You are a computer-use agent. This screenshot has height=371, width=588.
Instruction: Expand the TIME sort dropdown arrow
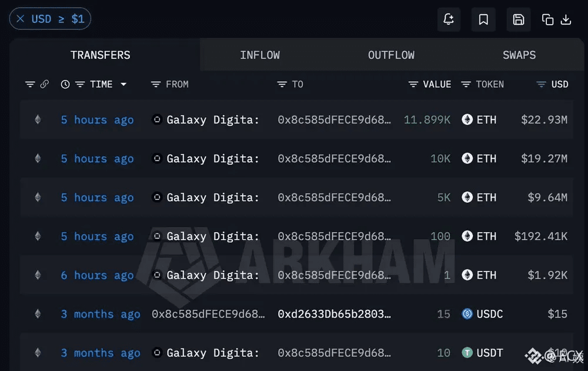pos(123,84)
